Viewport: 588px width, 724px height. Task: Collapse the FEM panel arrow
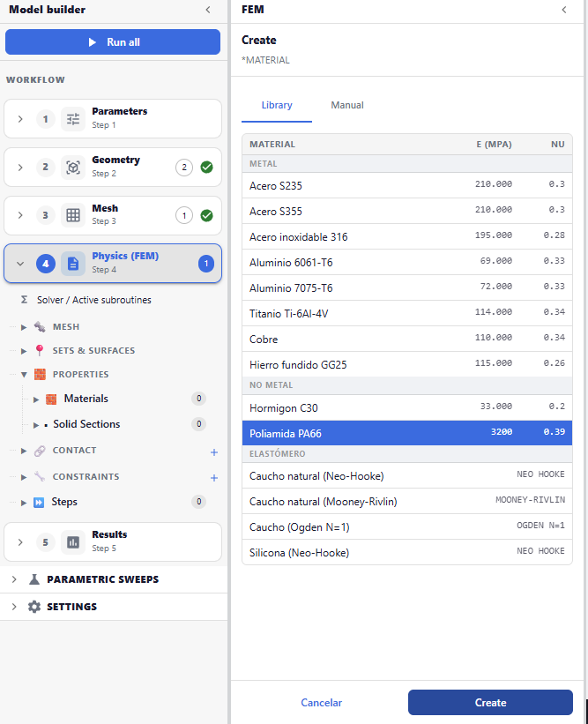564,10
